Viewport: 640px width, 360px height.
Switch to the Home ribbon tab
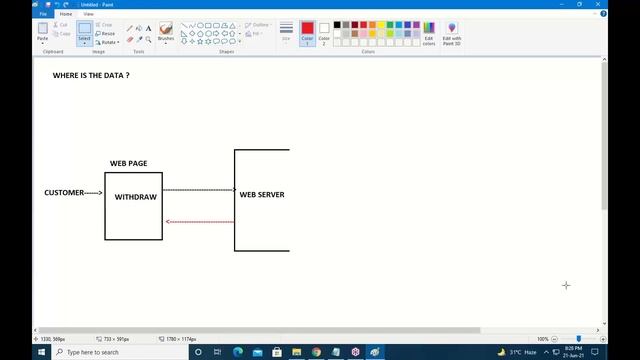(x=66, y=14)
